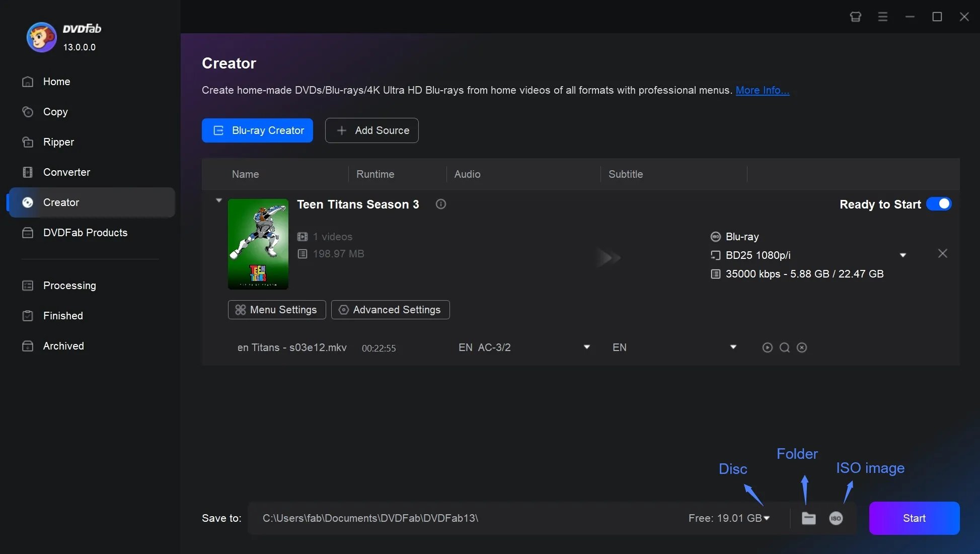Open the Ripper module
The width and height of the screenshot is (980, 554).
click(x=58, y=142)
